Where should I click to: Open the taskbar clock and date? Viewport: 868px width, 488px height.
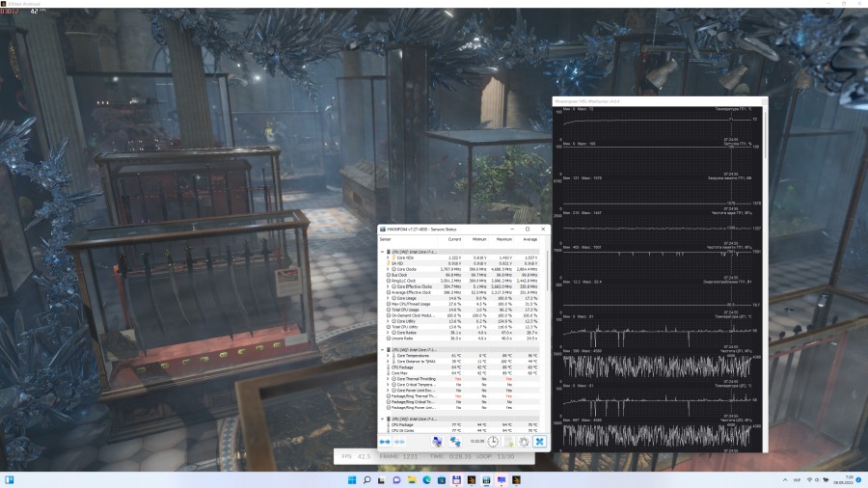(842, 479)
